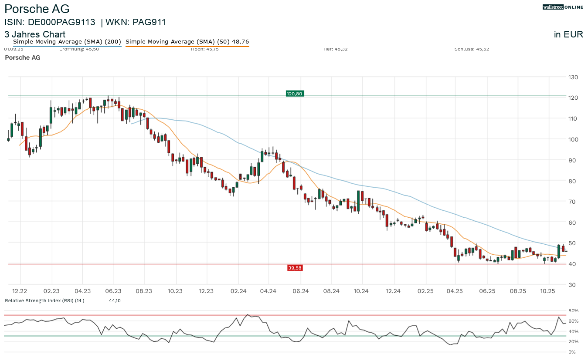
Task: Select the red 39,58 low price marker
Action: point(295,267)
